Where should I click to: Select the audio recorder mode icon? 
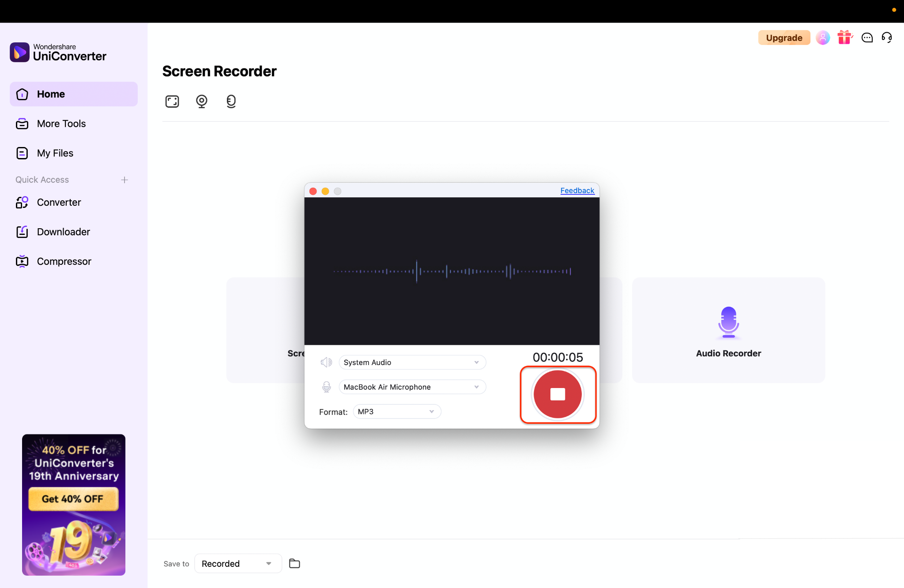[x=231, y=102]
